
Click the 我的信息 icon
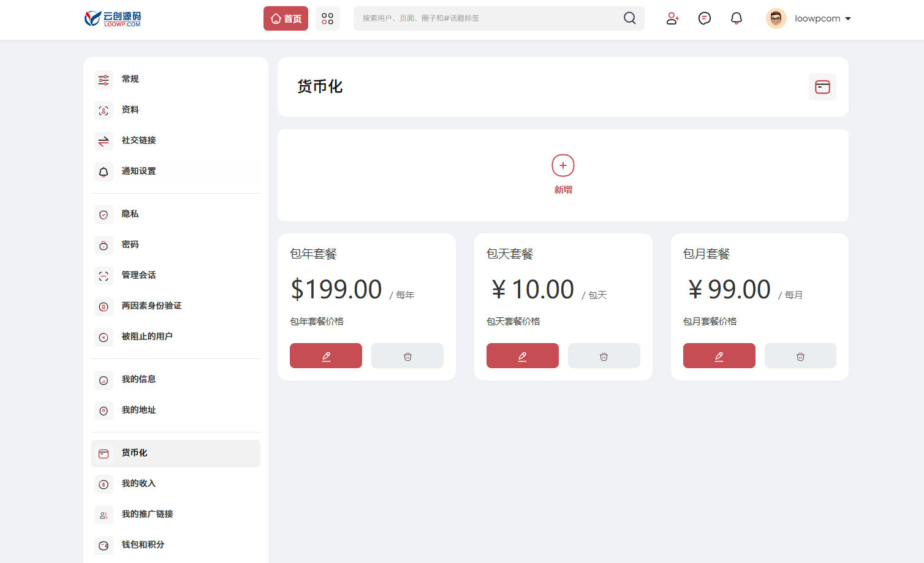coord(104,380)
